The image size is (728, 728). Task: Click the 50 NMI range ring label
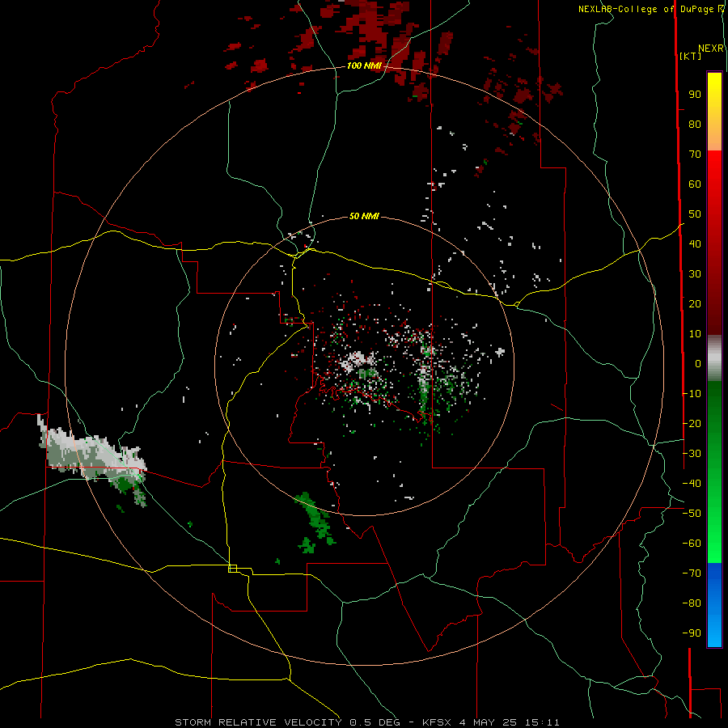tap(364, 216)
